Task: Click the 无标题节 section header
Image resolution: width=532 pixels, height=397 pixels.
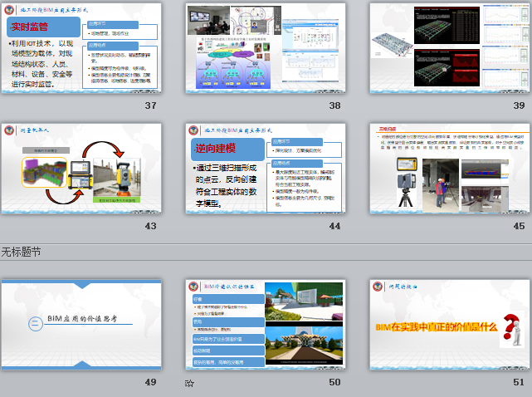Action: coord(21,251)
